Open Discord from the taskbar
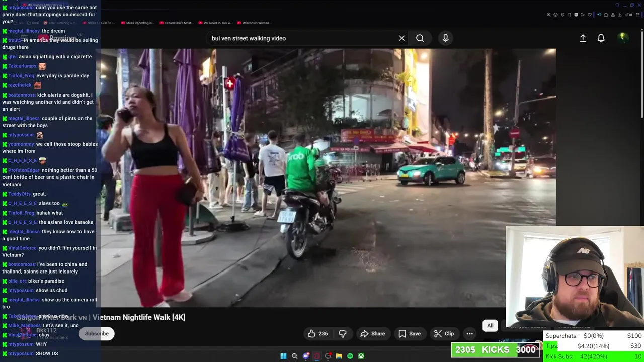Screen dimensions: 644x362 [x=305, y=356]
